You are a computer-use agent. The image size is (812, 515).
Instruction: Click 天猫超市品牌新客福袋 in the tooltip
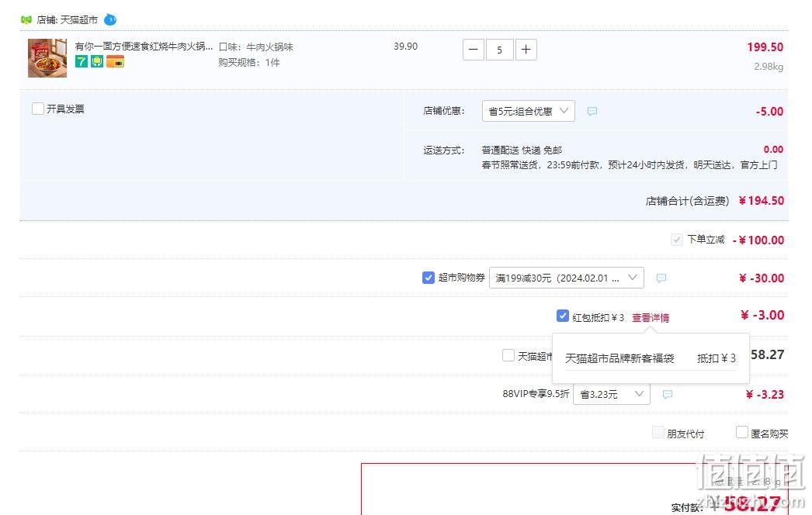coord(619,358)
